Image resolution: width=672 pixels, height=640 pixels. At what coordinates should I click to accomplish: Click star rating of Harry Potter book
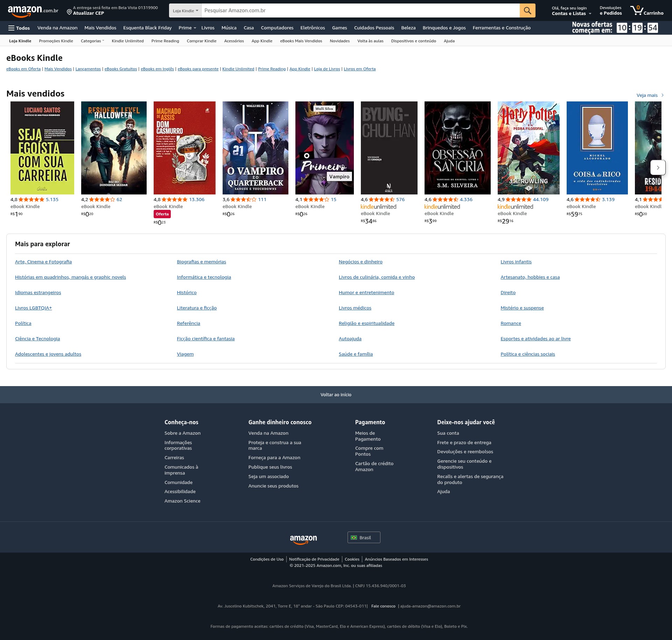click(518, 200)
